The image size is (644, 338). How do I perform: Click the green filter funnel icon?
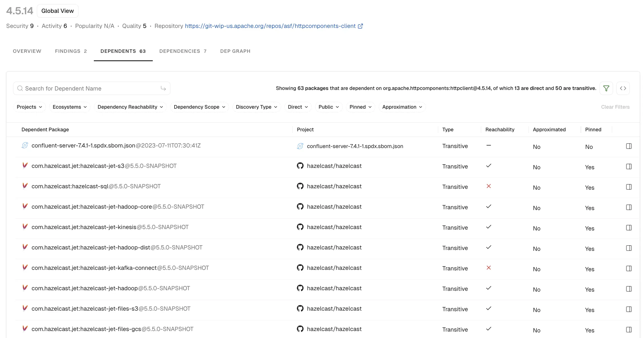coord(606,88)
